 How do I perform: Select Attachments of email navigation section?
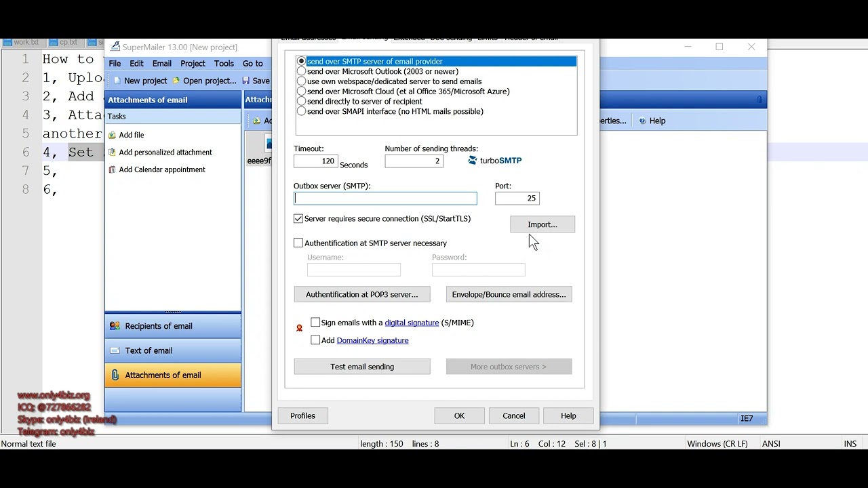click(173, 375)
